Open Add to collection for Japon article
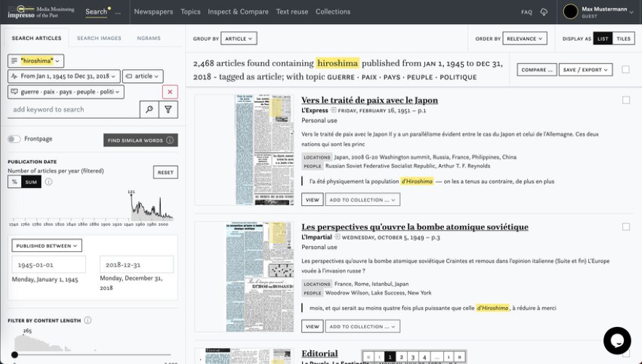 click(x=362, y=199)
